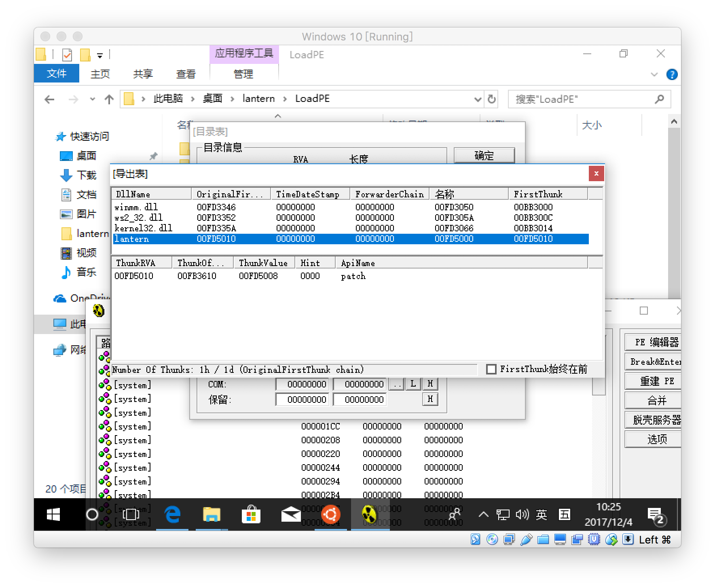Click the 确定 button in 目录表
The height and width of the screenshot is (588, 715).
pyautogui.click(x=484, y=155)
